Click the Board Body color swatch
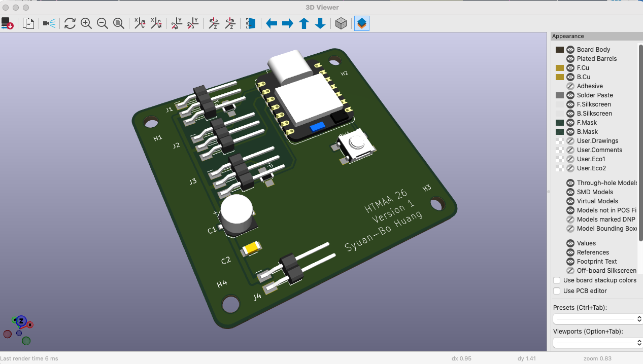This screenshot has width=643, height=364. (x=560, y=50)
